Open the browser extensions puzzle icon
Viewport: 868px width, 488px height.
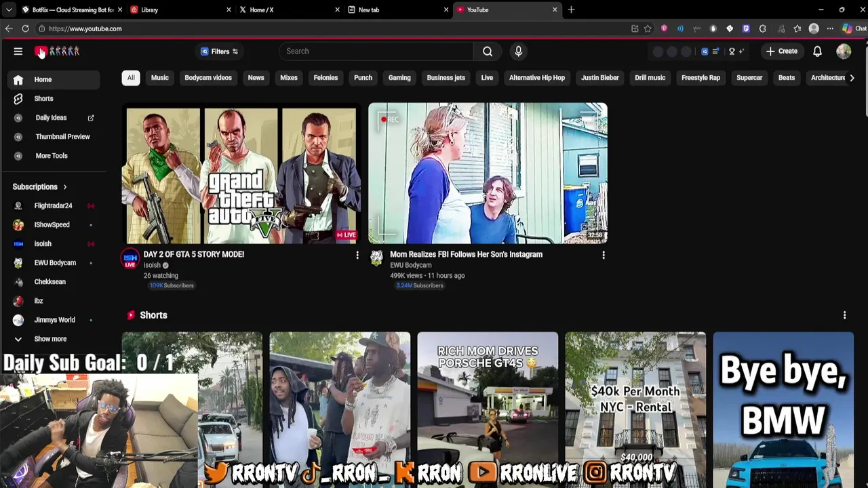[763, 28]
